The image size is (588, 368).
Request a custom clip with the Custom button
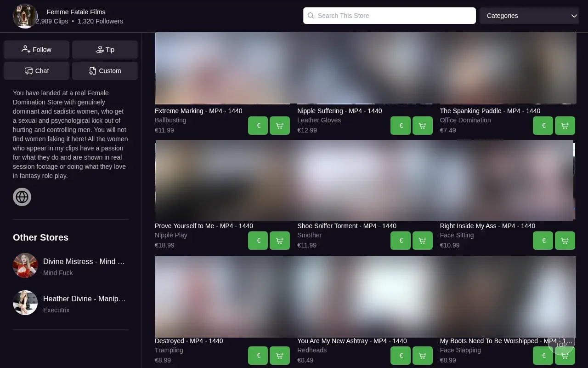coord(105,71)
